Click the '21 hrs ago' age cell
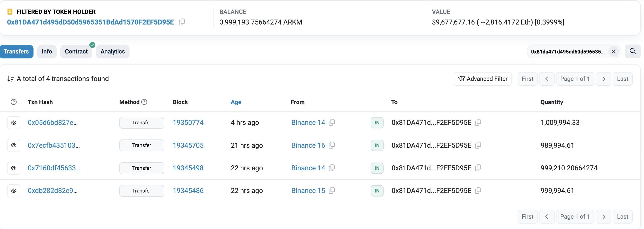 [247, 145]
